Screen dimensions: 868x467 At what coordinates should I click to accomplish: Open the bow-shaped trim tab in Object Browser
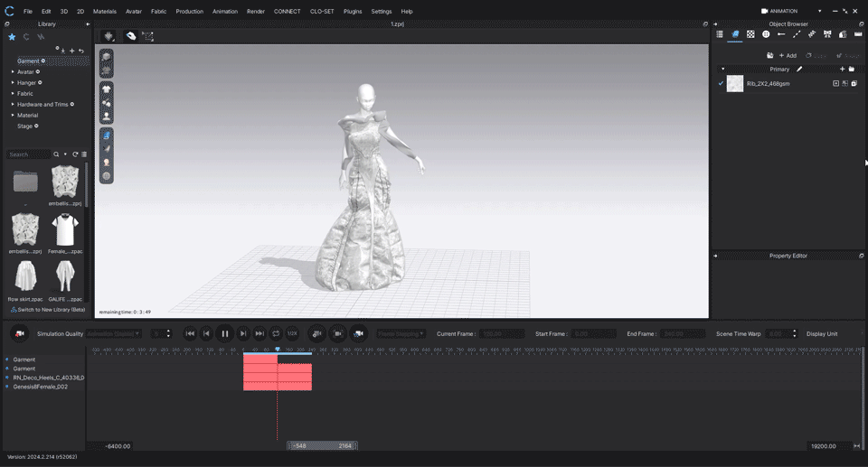(x=827, y=34)
